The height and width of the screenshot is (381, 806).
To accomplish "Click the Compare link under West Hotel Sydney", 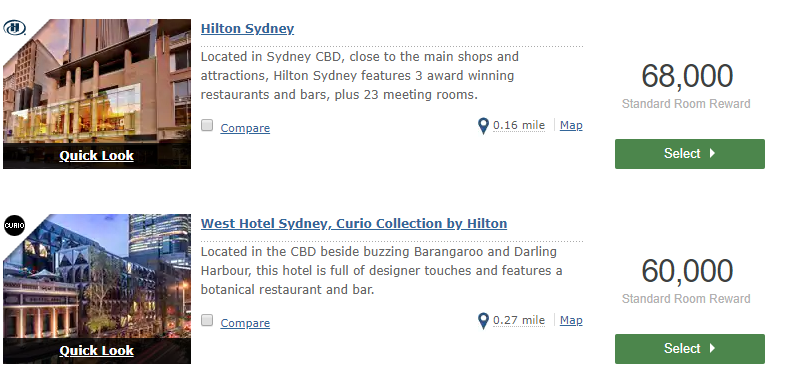I will (x=245, y=323).
